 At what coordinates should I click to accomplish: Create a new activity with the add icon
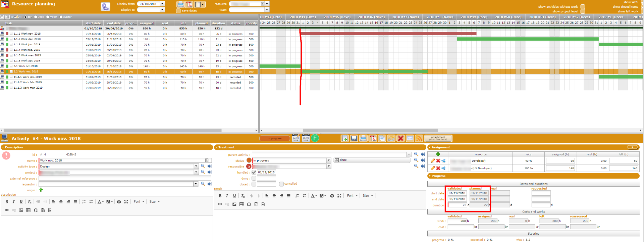pos(345,138)
